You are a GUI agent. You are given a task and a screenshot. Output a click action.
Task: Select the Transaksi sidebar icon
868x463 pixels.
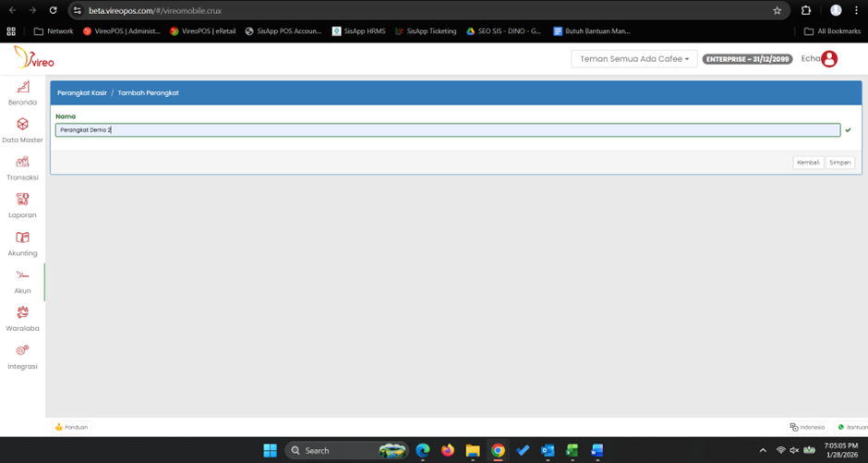(x=22, y=163)
